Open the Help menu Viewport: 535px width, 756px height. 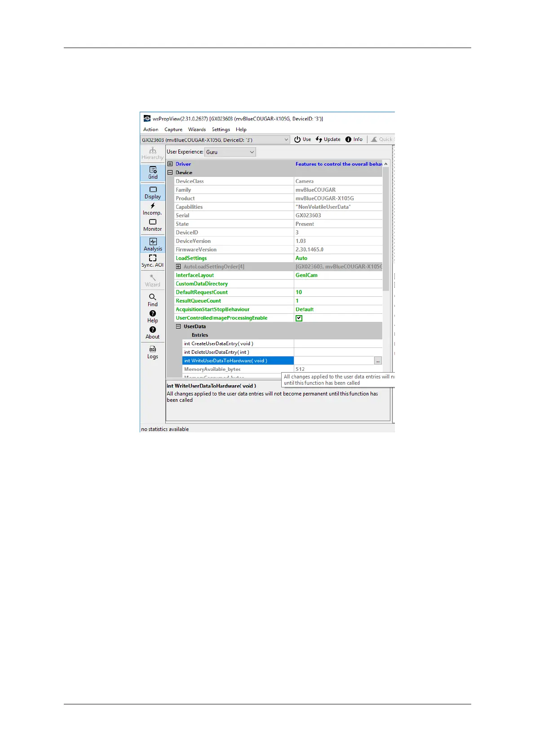[x=241, y=129]
